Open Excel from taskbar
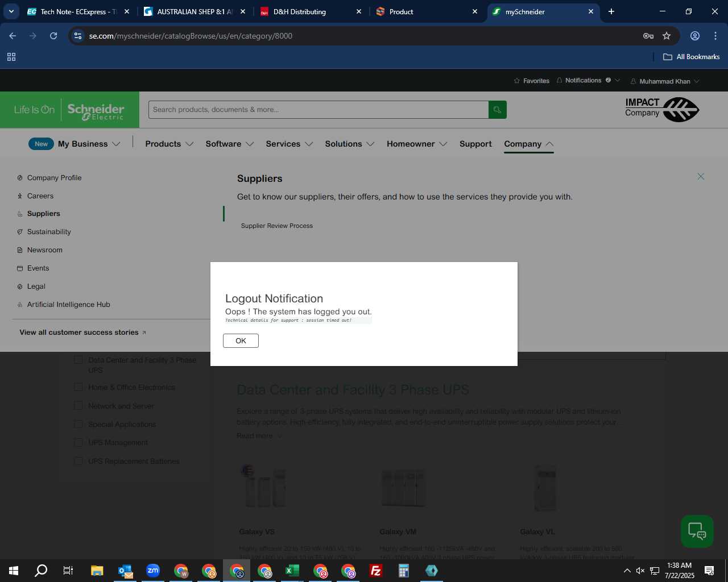 [292, 571]
